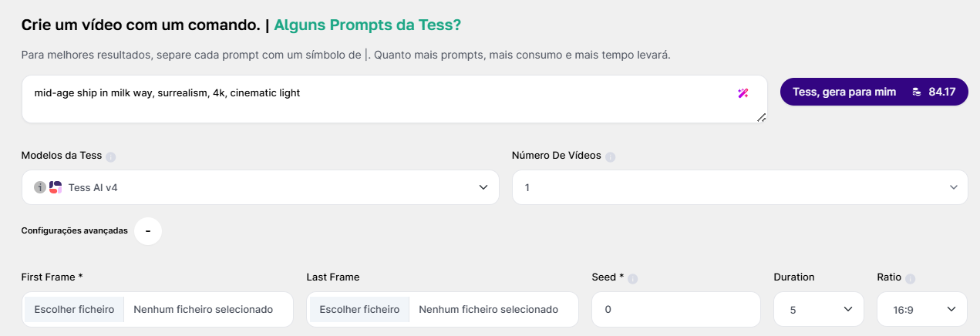The width and height of the screenshot is (980, 336).
Task: Grab the prompt textarea resize handle
Action: [x=761, y=117]
